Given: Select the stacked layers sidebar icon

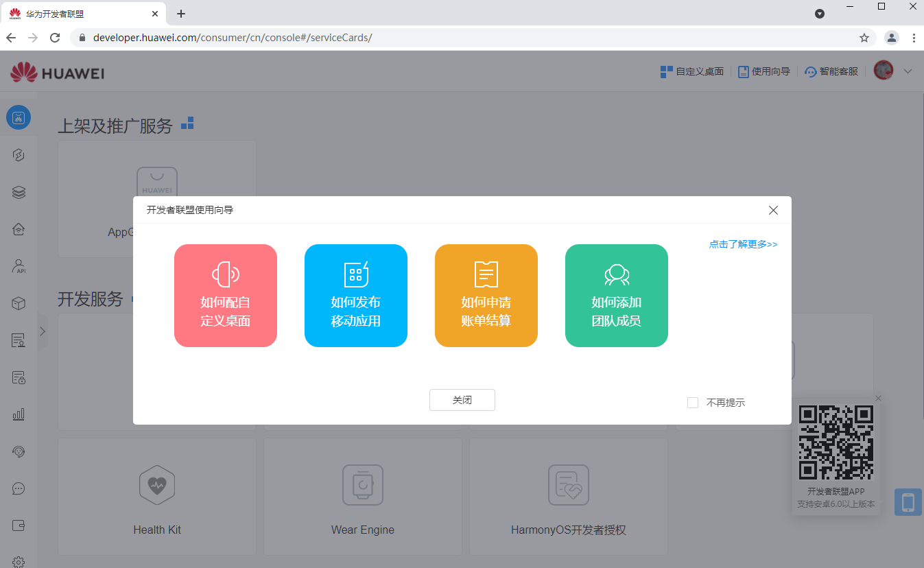Looking at the screenshot, I should point(19,193).
